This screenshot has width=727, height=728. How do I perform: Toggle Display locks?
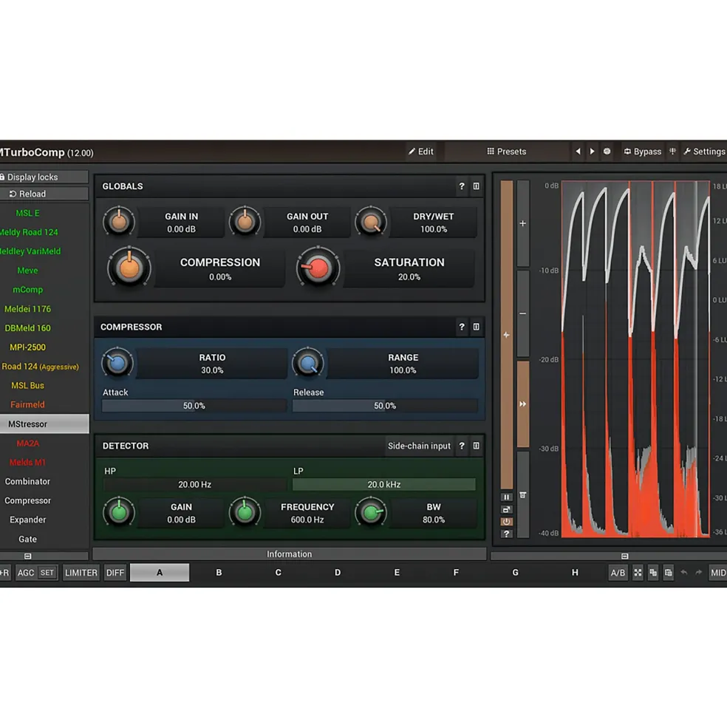[44, 177]
